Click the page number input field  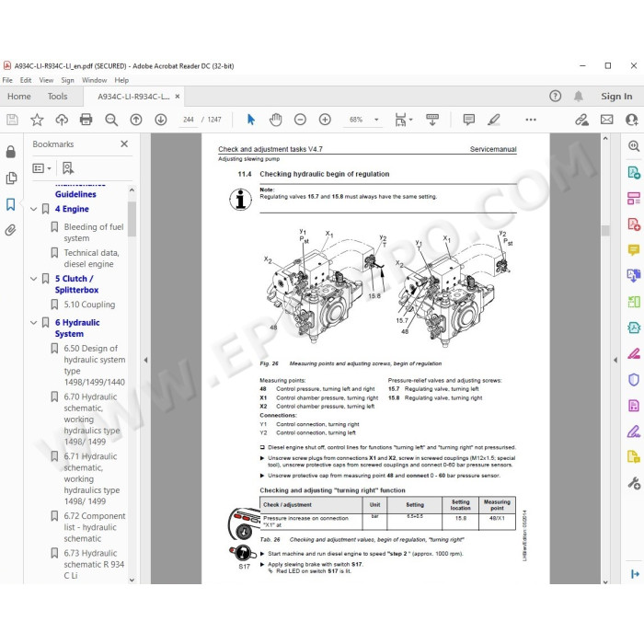pyautogui.click(x=188, y=120)
